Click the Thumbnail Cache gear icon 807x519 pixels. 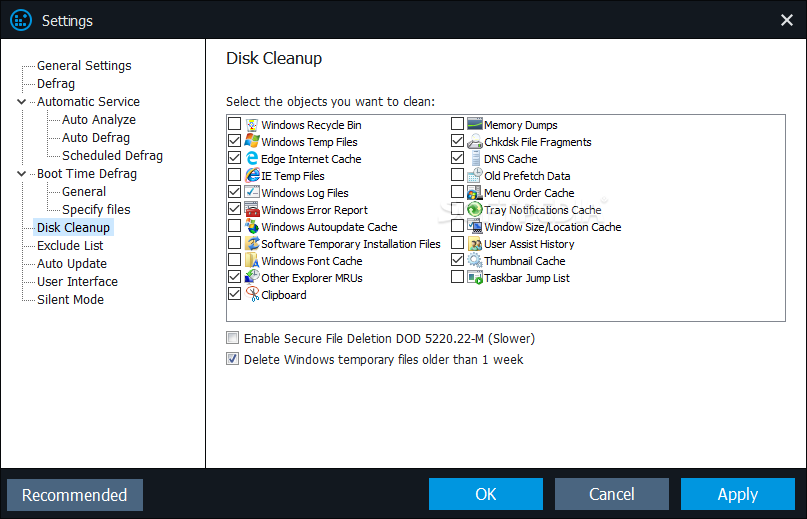click(475, 261)
